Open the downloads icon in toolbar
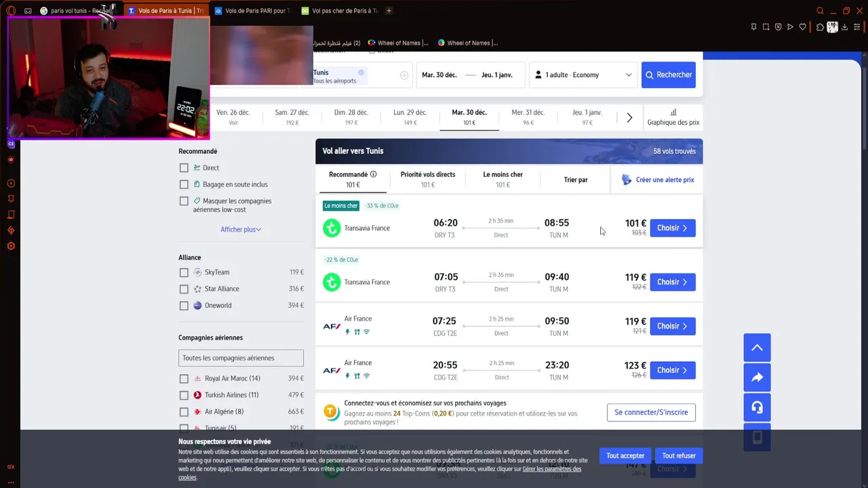868x488 pixels. pos(846,27)
